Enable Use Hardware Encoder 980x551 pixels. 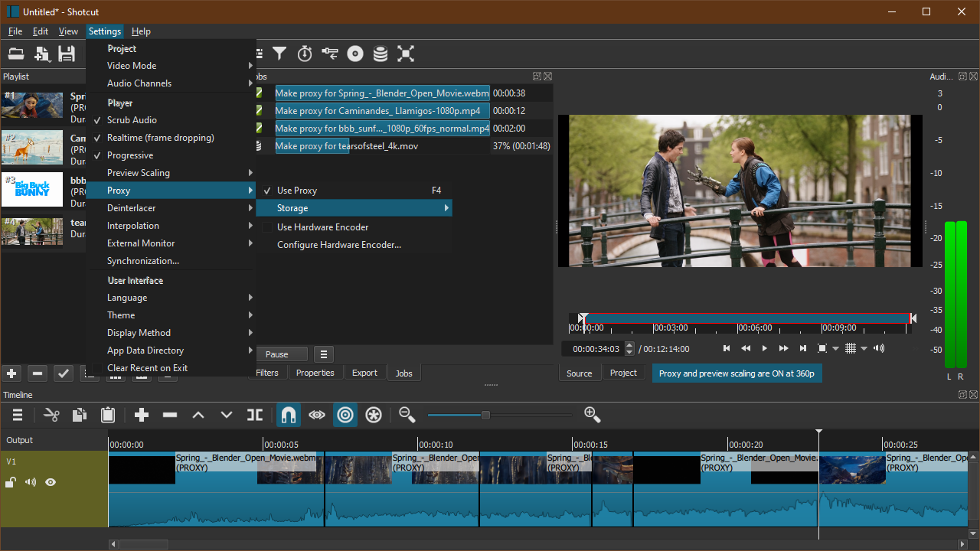tap(322, 227)
